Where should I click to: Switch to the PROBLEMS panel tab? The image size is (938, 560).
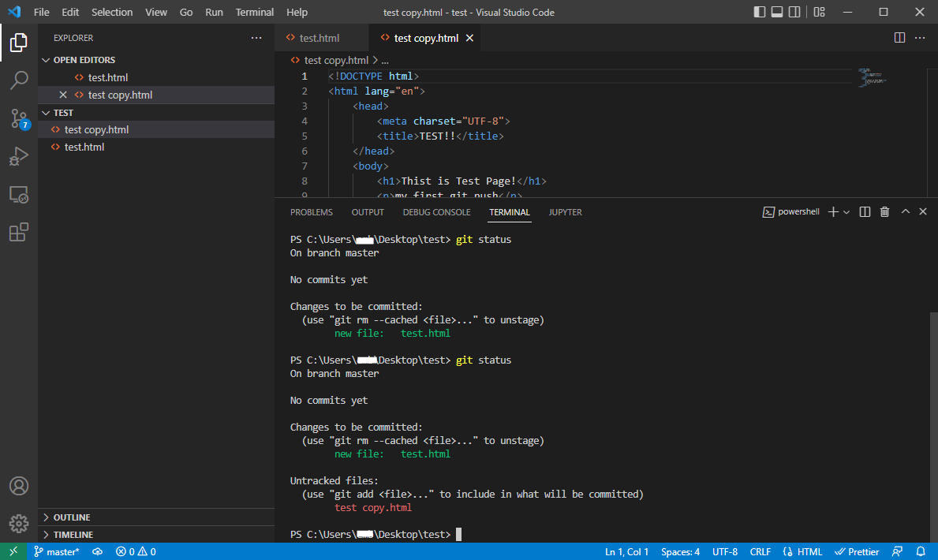[x=311, y=212]
